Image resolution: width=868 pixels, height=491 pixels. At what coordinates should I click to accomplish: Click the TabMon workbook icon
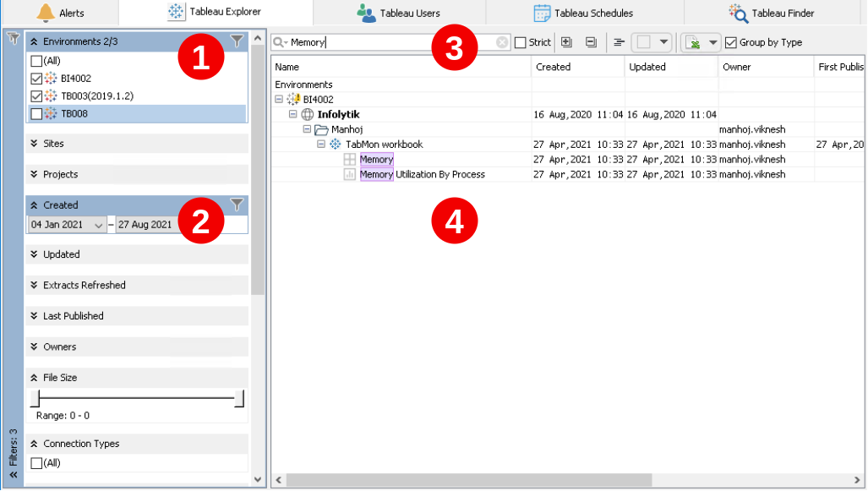click(x=336, y=145)
